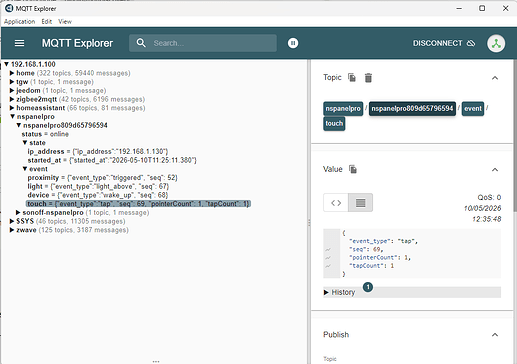Collapse the 192.168.1.100 root node
This screenshot has height=364, width=517.
click(x=6, y=64)
